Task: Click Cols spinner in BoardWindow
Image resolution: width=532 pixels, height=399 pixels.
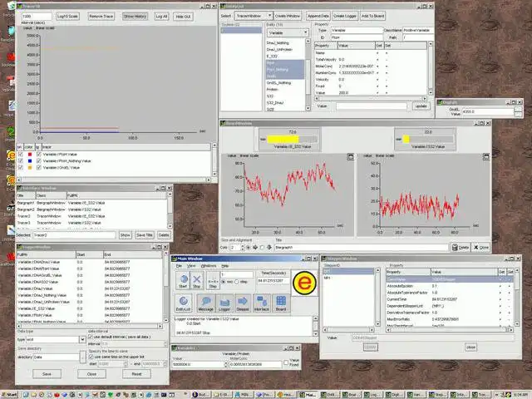Action: pyautogui.click(x=243, y=248)
